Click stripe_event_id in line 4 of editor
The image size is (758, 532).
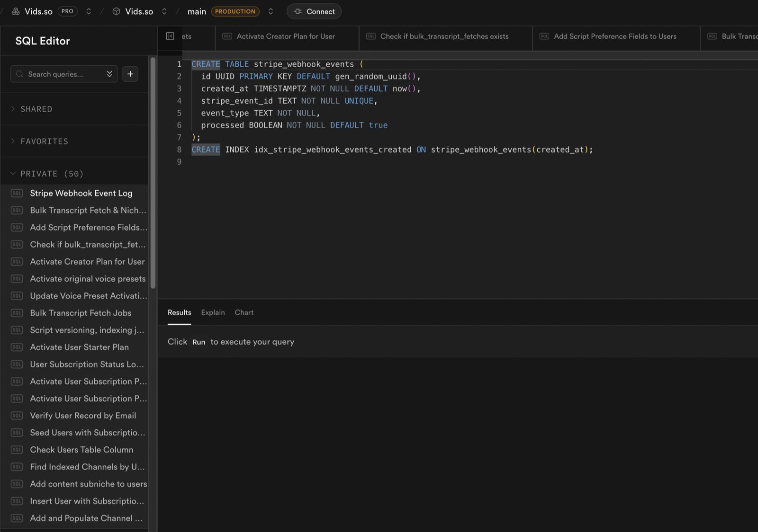pos(237,101)
